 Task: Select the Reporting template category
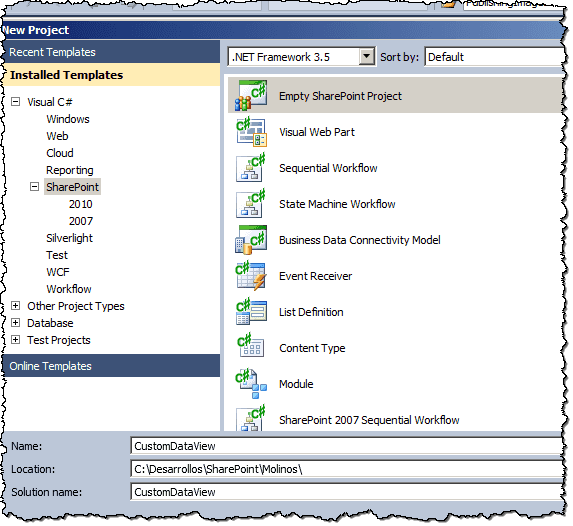pos(69,170)
